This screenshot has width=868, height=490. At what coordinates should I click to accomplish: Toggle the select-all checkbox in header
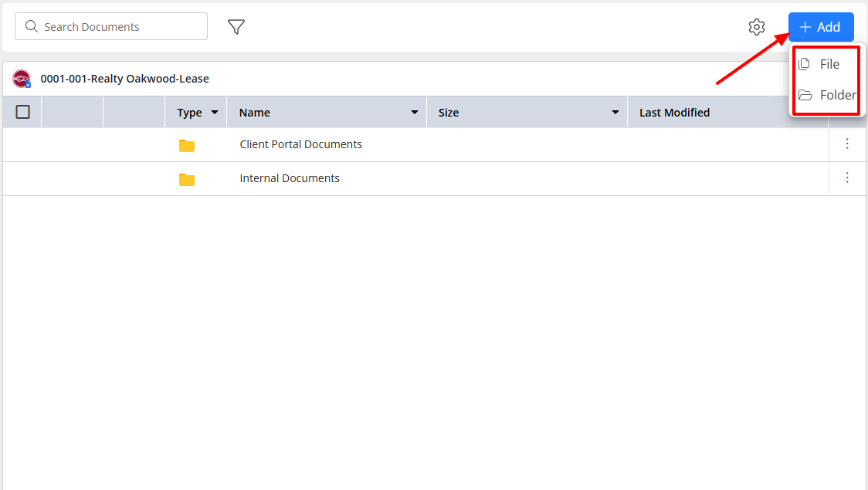click(22, 112)
